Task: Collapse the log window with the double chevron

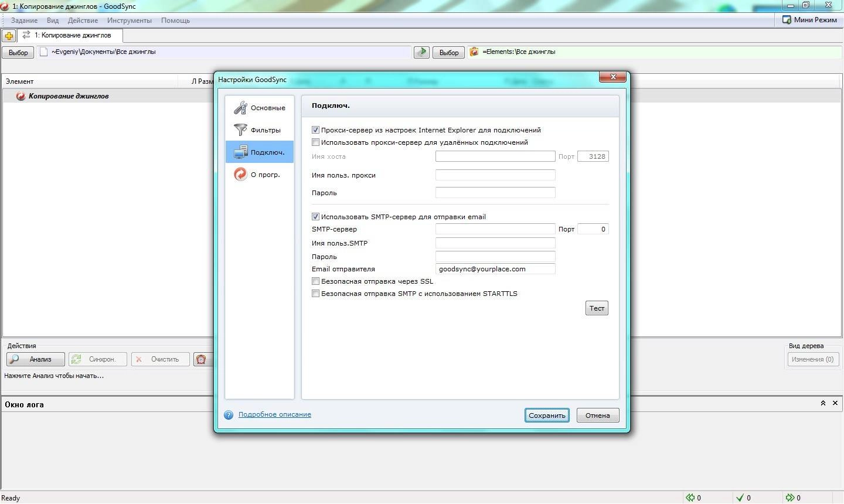Action: 823,403
